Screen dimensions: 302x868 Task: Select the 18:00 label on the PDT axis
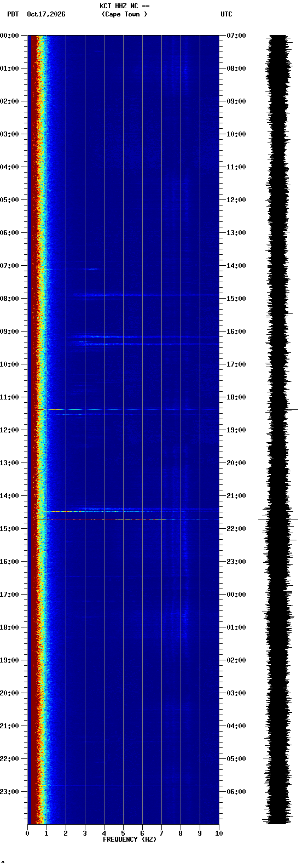[9, 627]
